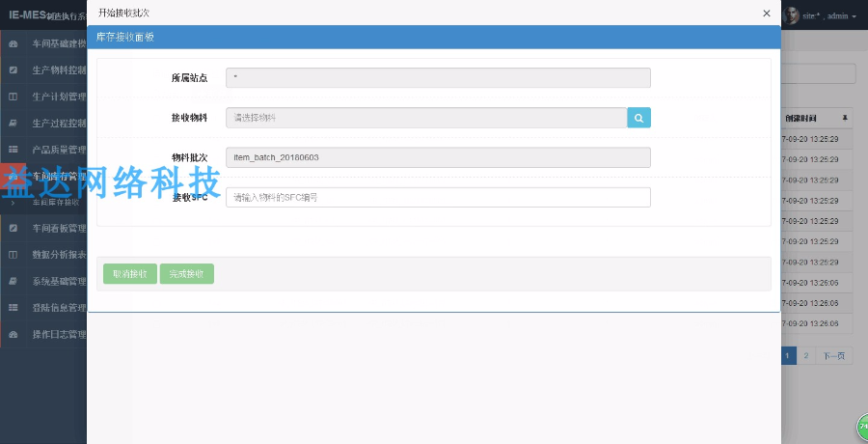Click the 开始接收批次 dialog title
Screen dimensions: 868x444
(x=123, y=13)
